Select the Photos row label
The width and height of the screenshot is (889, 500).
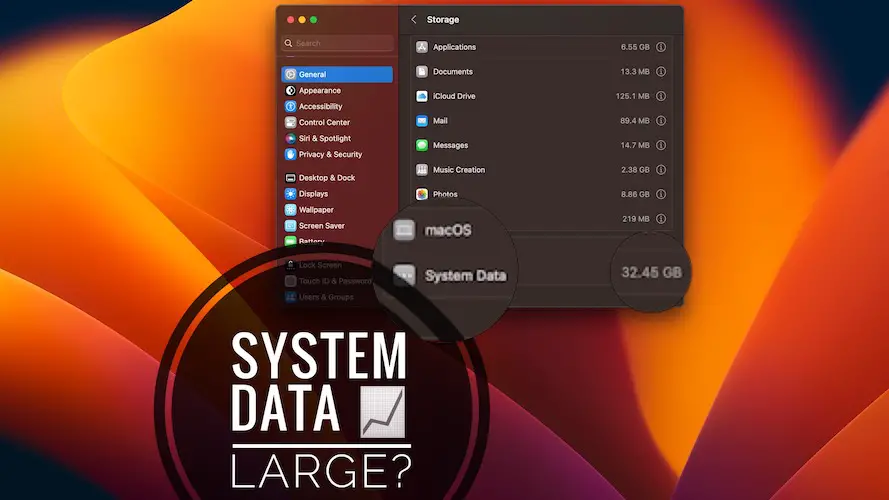445,194
